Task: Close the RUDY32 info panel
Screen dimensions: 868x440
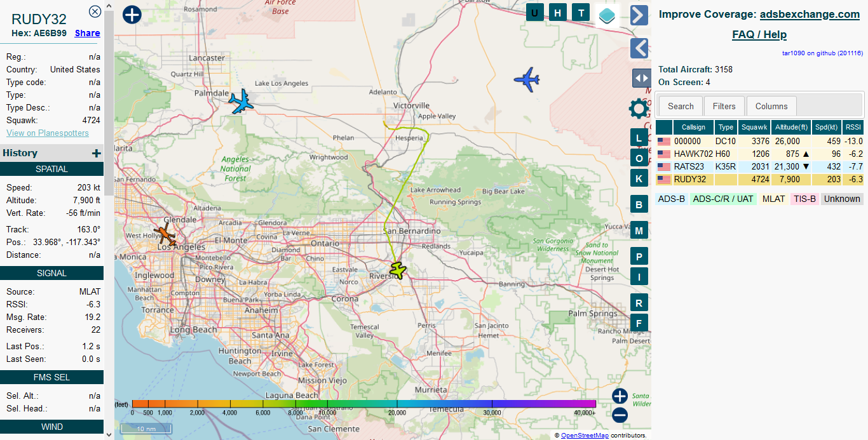Action: pos(95,11)
